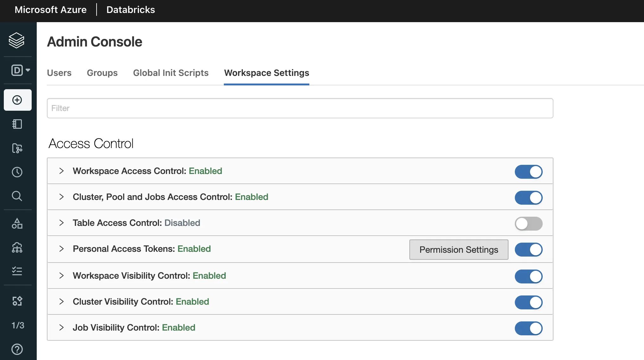The image size is (644, 360).
Task: Open the Jobs checklist icon
Action: click(17, 271)
